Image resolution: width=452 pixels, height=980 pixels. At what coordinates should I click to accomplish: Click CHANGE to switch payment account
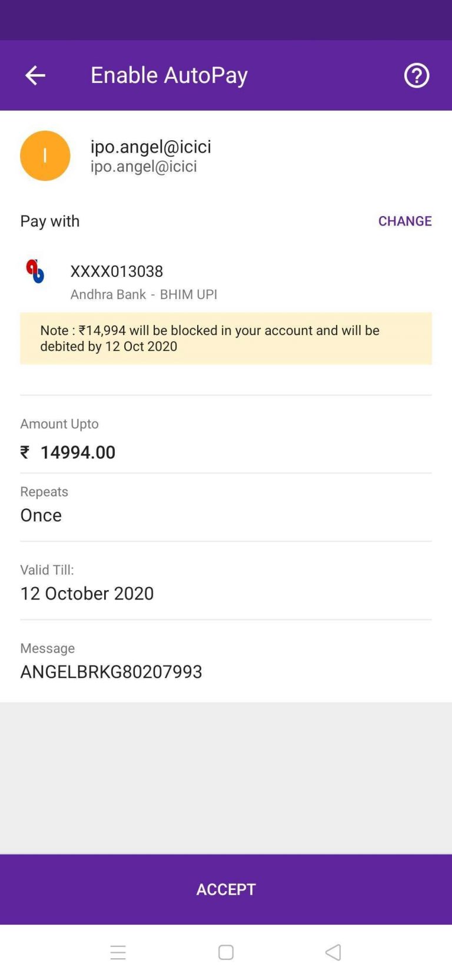(404, 221)
